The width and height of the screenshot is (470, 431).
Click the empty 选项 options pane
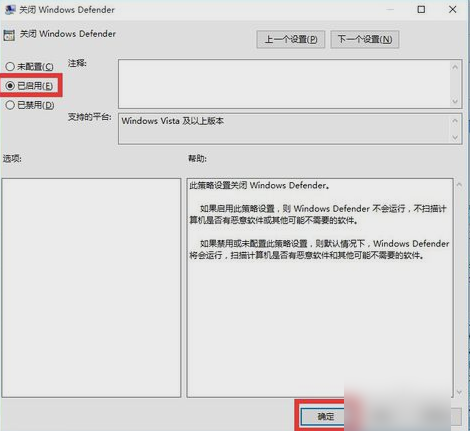(x=91, y=288)
